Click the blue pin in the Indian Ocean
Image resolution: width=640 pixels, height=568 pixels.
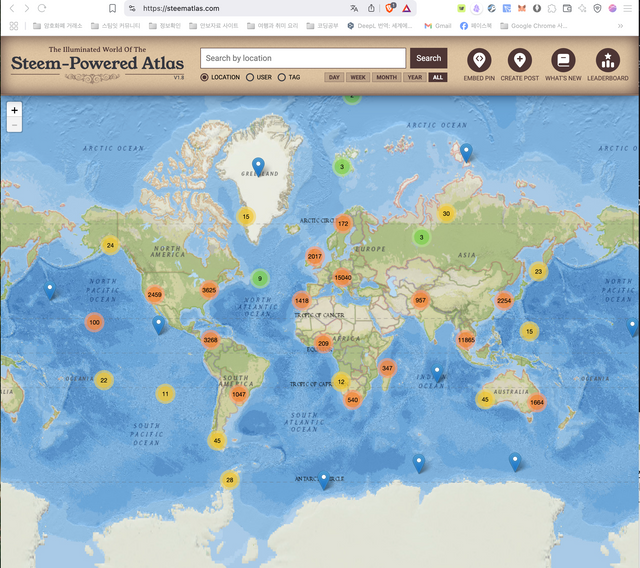[437, 373]
